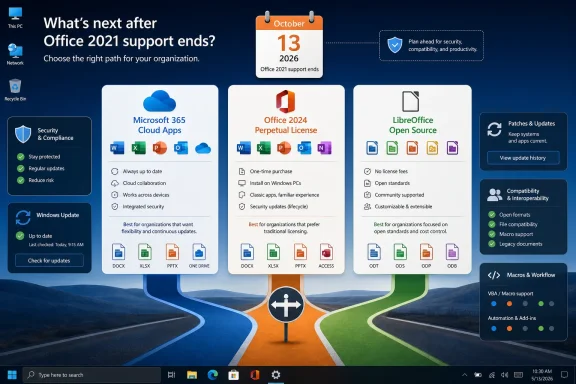Viewport: 576px width, 384px height.
Task: Select the orange dot under Automation & Add-ins
Action: pos(509,329)
